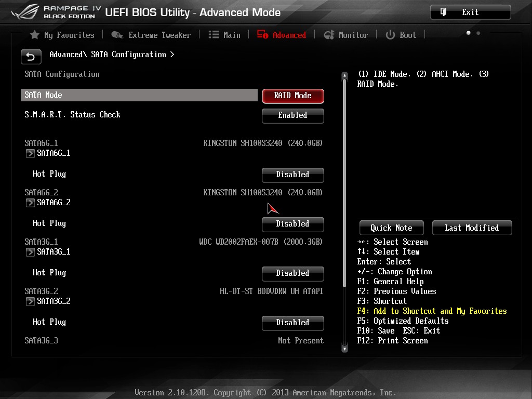Screen dimensions: 532x399
Task: Click the second page indicator dot
Action: pos(478,33)
